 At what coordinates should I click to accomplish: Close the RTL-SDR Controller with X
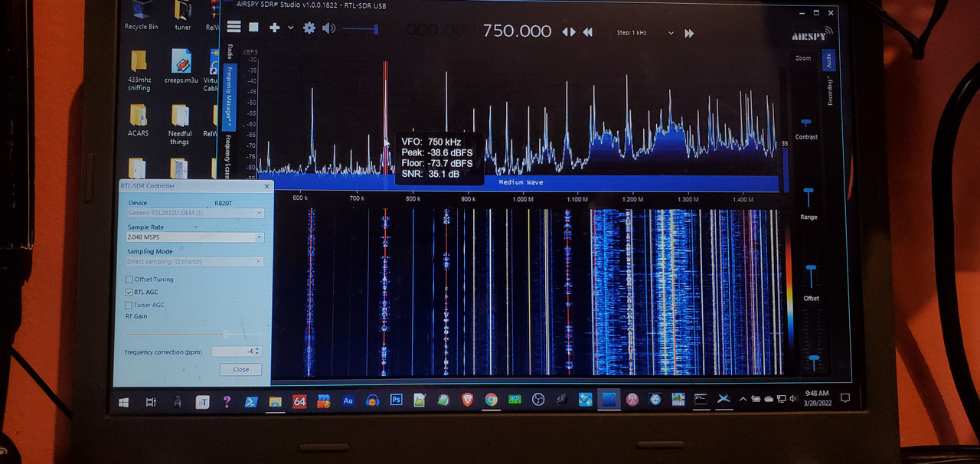[x=266, y=186]
